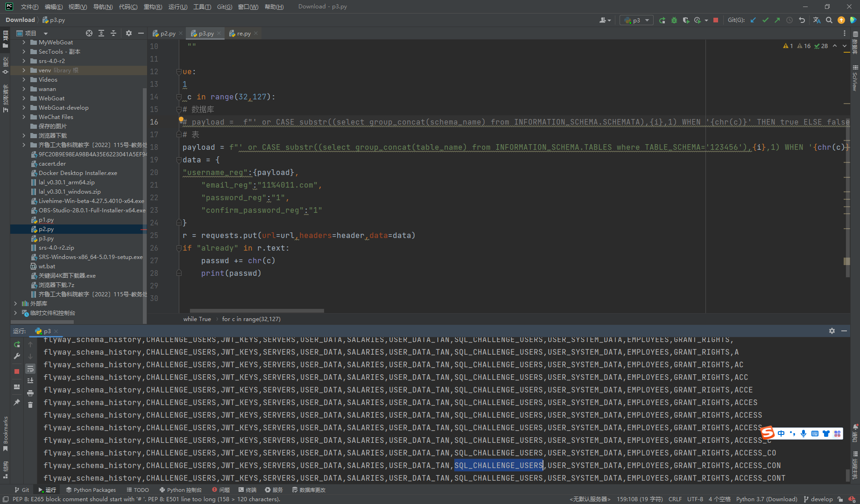Click the trash clear-all icon in console
The image size is (860, 504).
click(x=30, y=405)
